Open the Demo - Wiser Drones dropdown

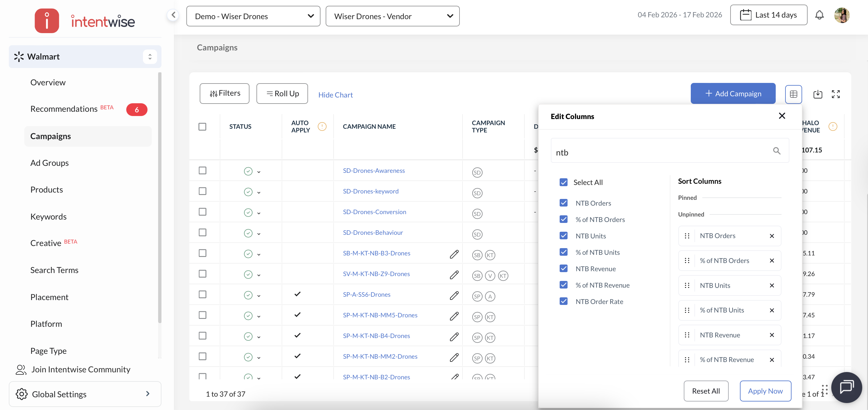pyautogui.click(x=253, y=16)
